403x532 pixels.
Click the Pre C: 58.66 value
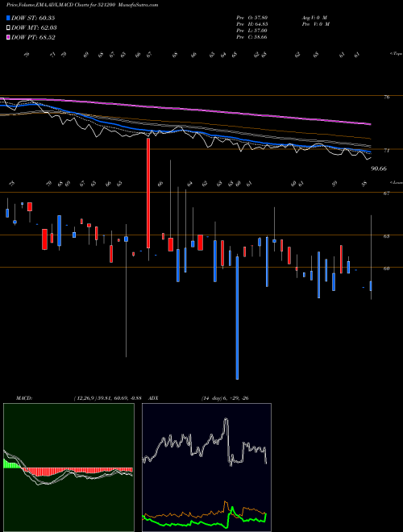[x=251, y=37]
